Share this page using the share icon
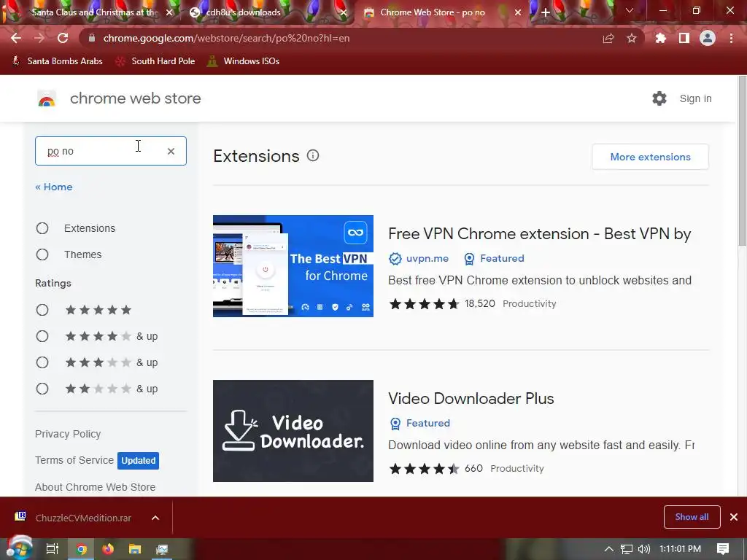 608,38
